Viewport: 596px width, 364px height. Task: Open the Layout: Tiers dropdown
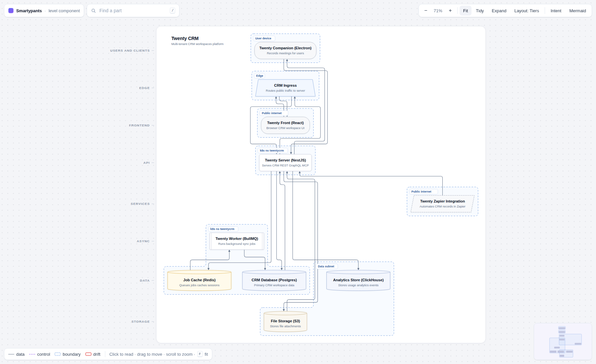pos(526,11)
